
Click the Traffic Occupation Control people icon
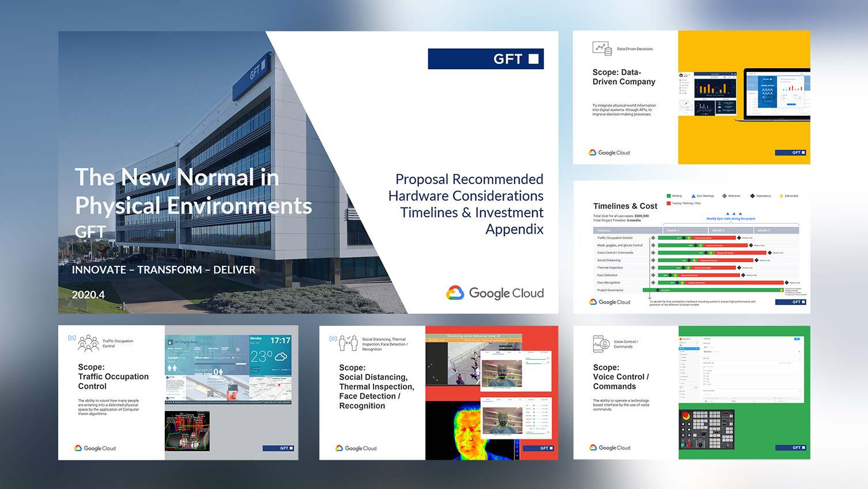pyautogui.click(x=88, y=343)
